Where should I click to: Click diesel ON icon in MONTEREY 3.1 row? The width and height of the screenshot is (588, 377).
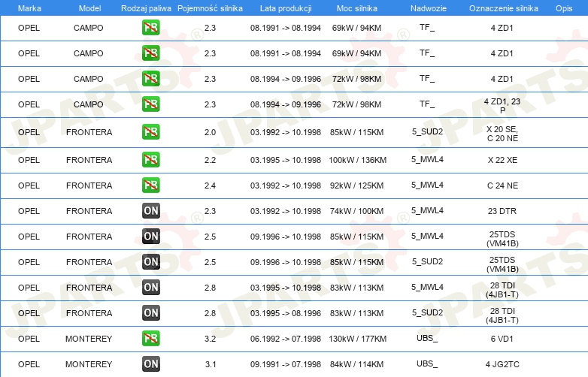coord(150,363)
